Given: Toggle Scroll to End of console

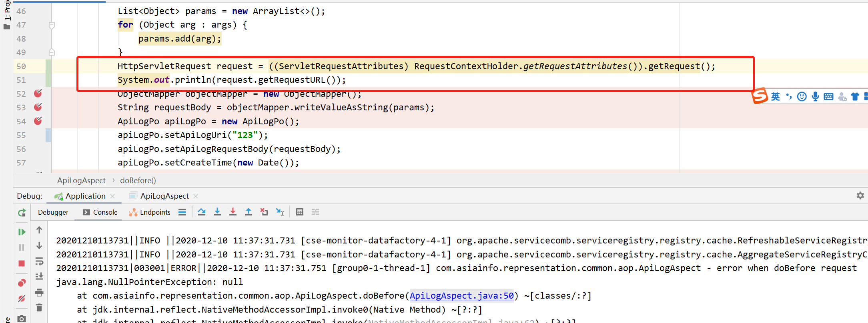Looking at the screenshot, I should (x=39, y=277).
